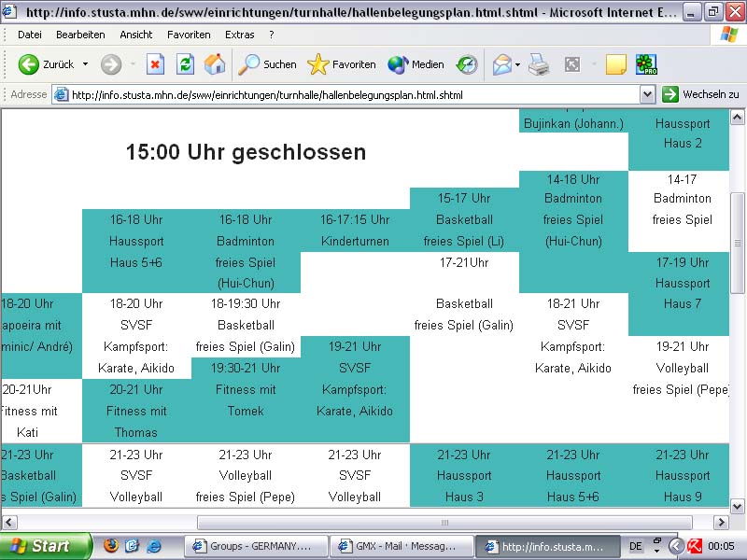This screenshot has width=747, height=560.
Task: Click the Wechseln zu button
Action: pos(701,94)
